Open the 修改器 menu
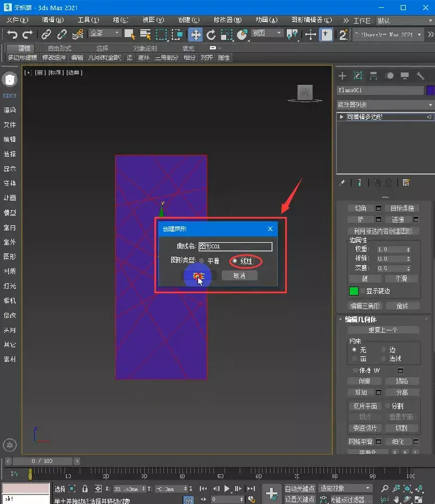The height and width of the screenshot is (504, 435). click(223, 20)
